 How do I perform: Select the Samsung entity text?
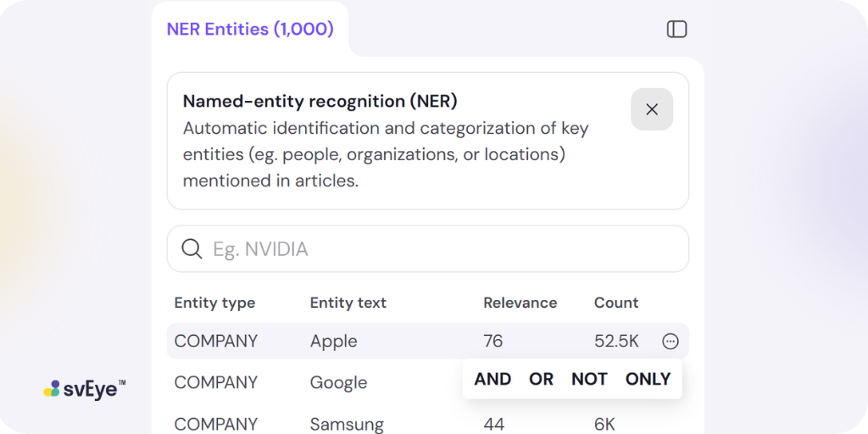[347, 425]
